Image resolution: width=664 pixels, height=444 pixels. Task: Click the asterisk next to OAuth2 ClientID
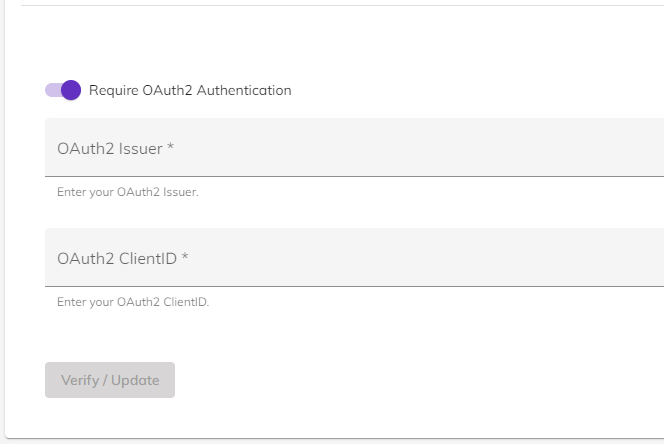pos(185,257)
